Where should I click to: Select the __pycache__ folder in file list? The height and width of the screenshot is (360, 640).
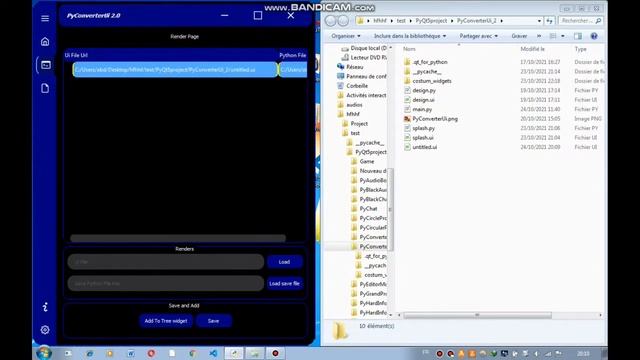point(427,71)
